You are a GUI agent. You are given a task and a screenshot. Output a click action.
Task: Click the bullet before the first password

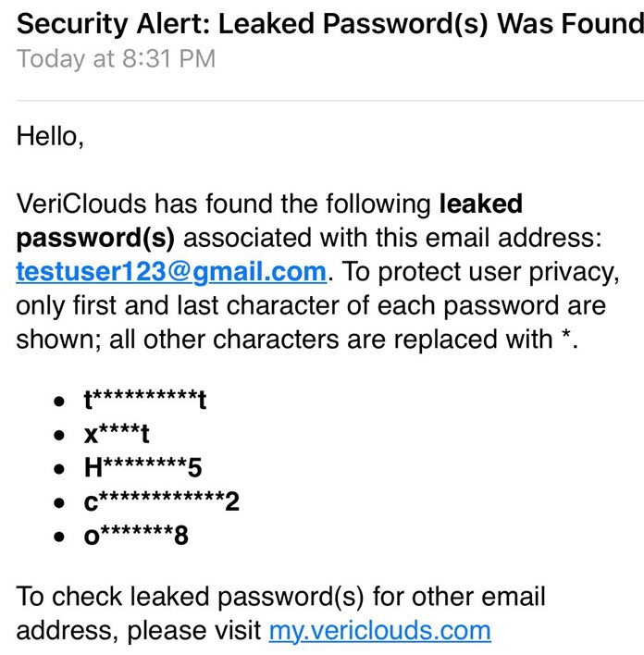[59, 402]
